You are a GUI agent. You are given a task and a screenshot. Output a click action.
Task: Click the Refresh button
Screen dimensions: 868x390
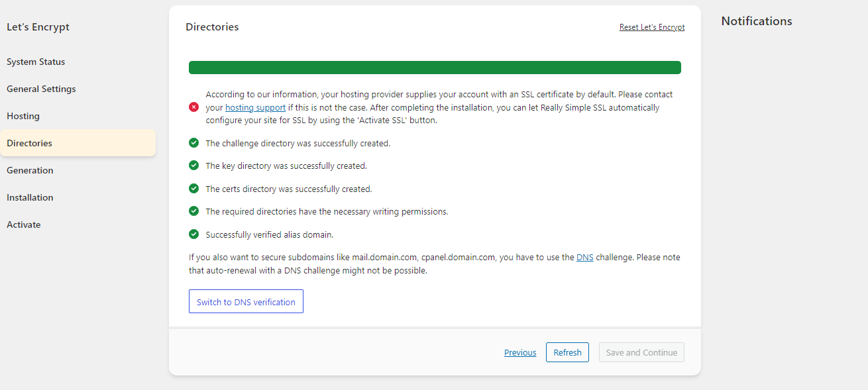point(567,352)
